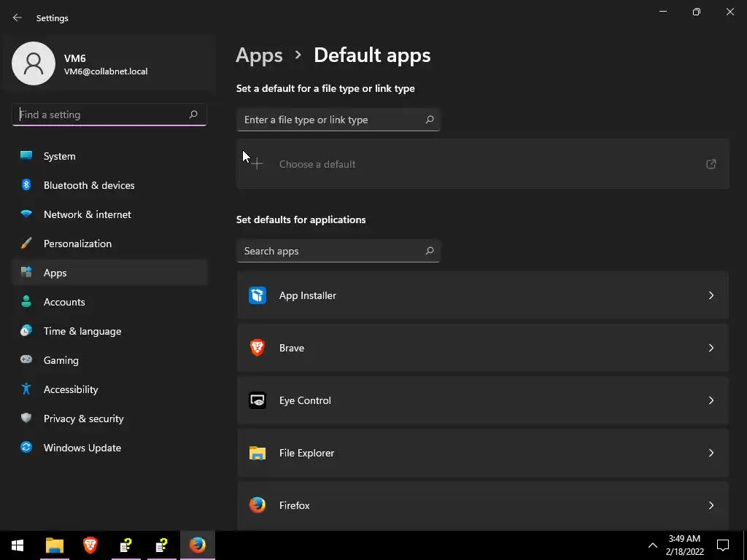
Task: Click the Personalization brush icon
Action: pyautogui.click(x=26, y=244)
